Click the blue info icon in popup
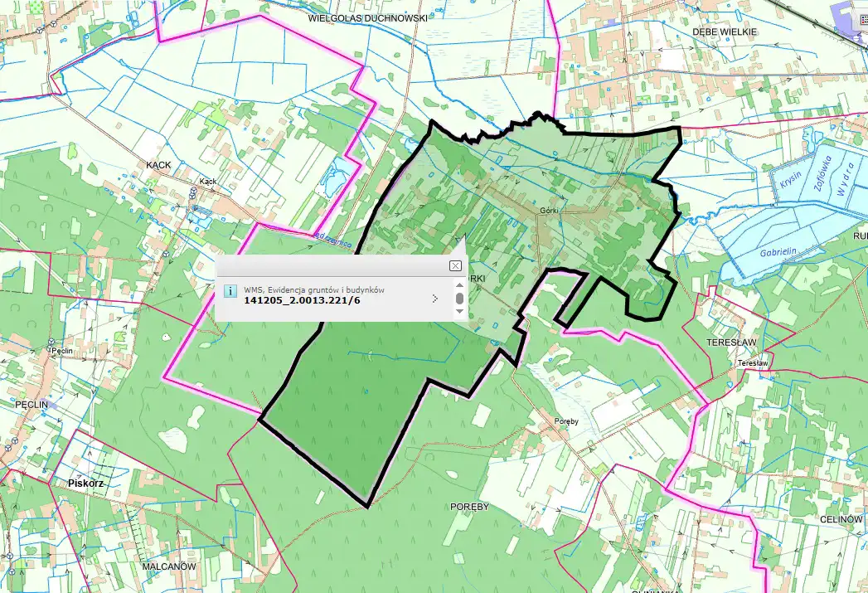 (231, 291)
